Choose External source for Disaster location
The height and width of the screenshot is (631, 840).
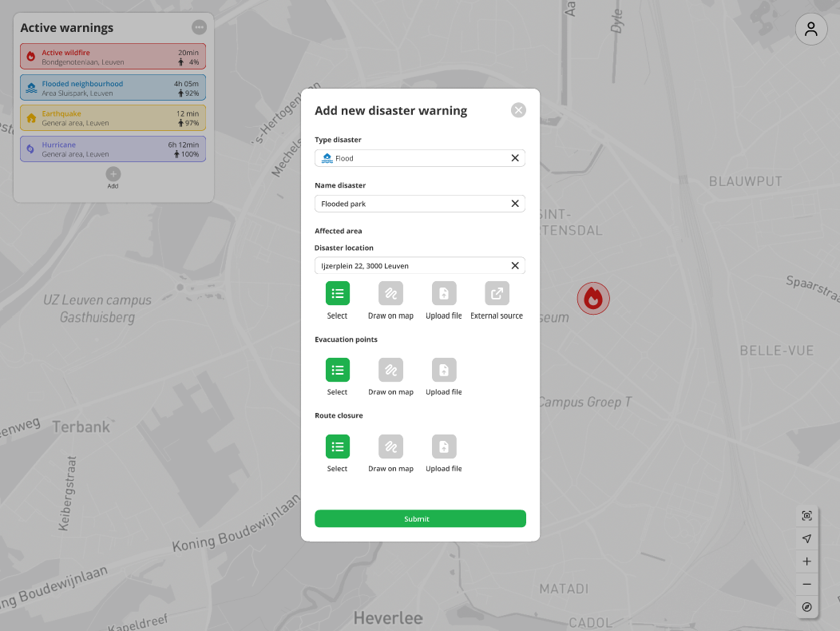coord(497,293)
